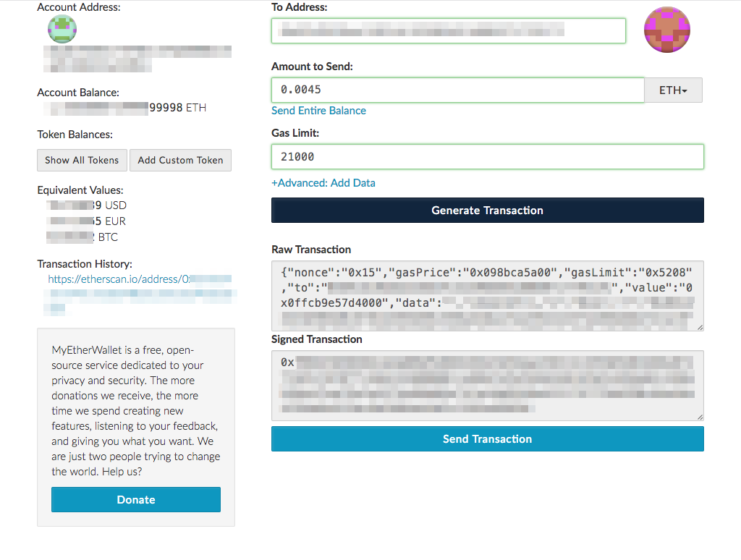
Task: Focus the To Address input field
Action: click(x=448, y=31)
